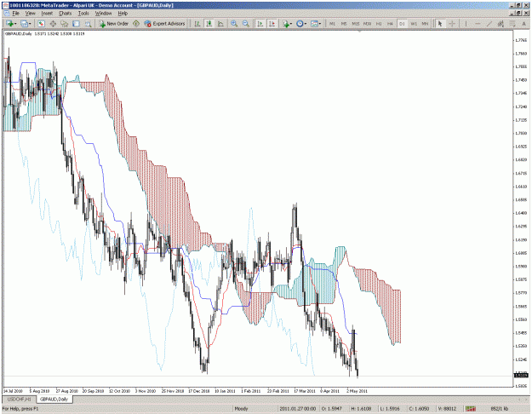Select the MN timeframe
Image resolution: width=532 pixels, height=414 pixels.
point(425,24)
